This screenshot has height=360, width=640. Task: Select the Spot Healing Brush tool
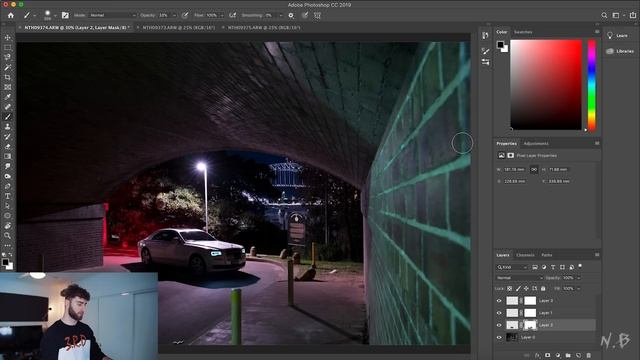pos(7,107)
